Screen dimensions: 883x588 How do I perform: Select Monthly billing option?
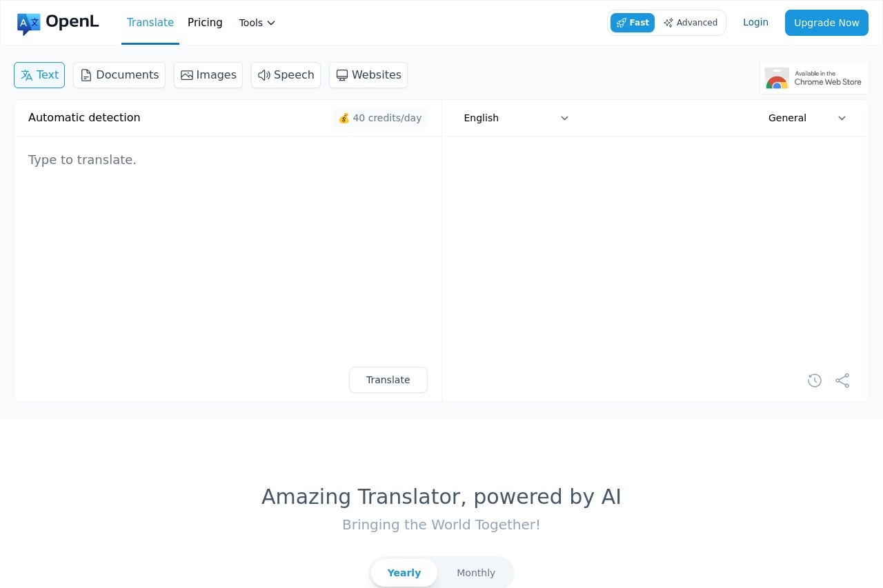click(x=476, y=573)
